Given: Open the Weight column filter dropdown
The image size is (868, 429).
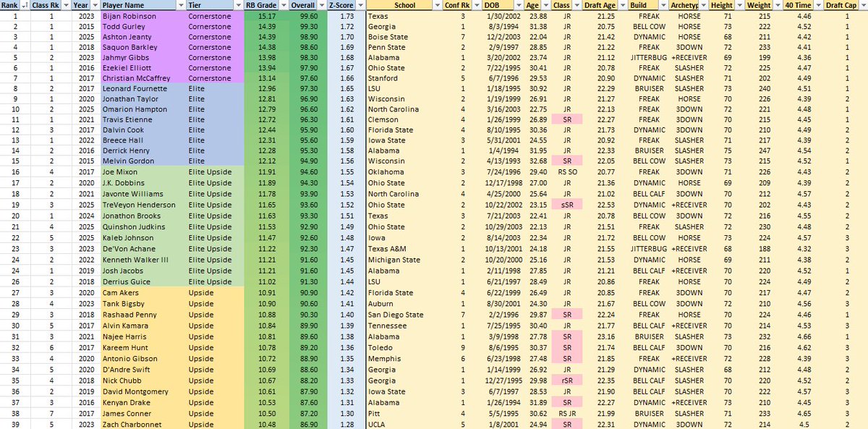Looking at the screenshot, I should [780, 5].
